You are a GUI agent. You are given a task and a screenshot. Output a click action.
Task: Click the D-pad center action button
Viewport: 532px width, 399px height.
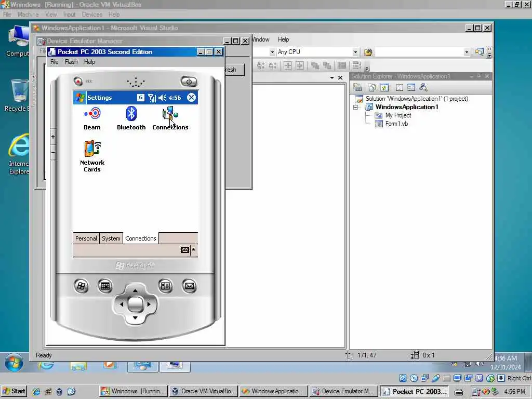135,304
